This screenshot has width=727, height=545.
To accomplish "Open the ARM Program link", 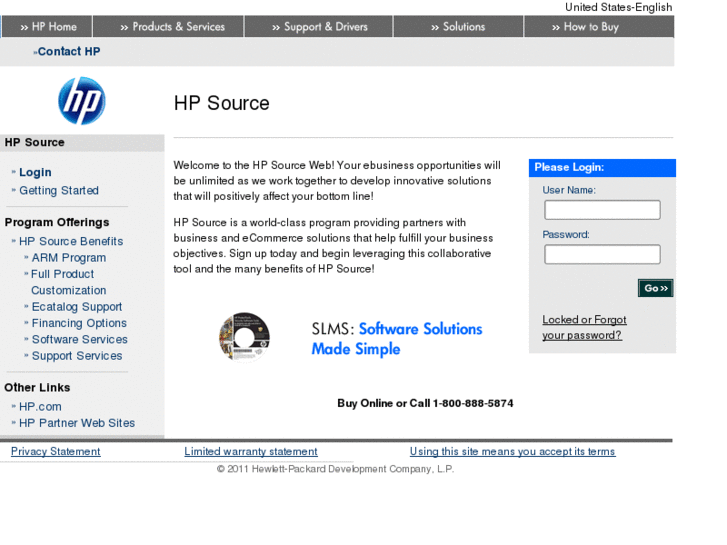I will click(x=69, y=258).
